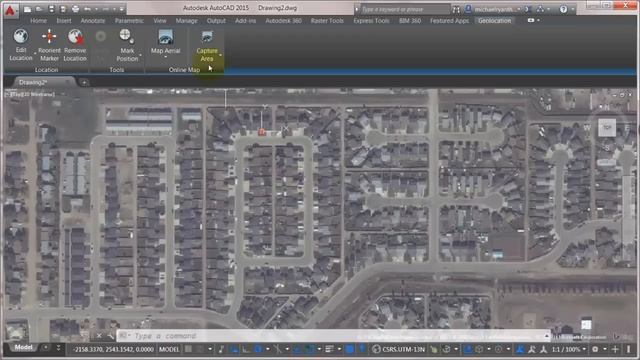This screenshot has height=360, width=640.
Task: Select the Mark Position tool
Action: pyautogui.click(x=127, y=45)
